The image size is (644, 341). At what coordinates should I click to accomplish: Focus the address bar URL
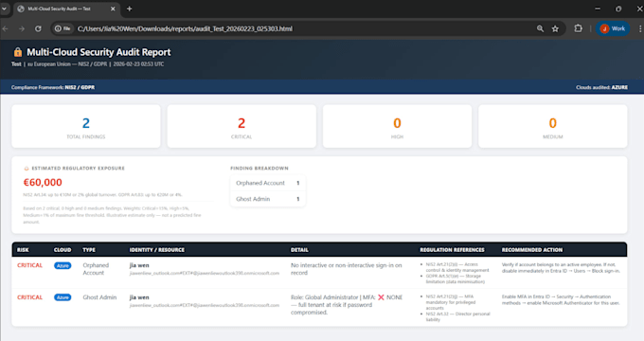coord(185,28)
